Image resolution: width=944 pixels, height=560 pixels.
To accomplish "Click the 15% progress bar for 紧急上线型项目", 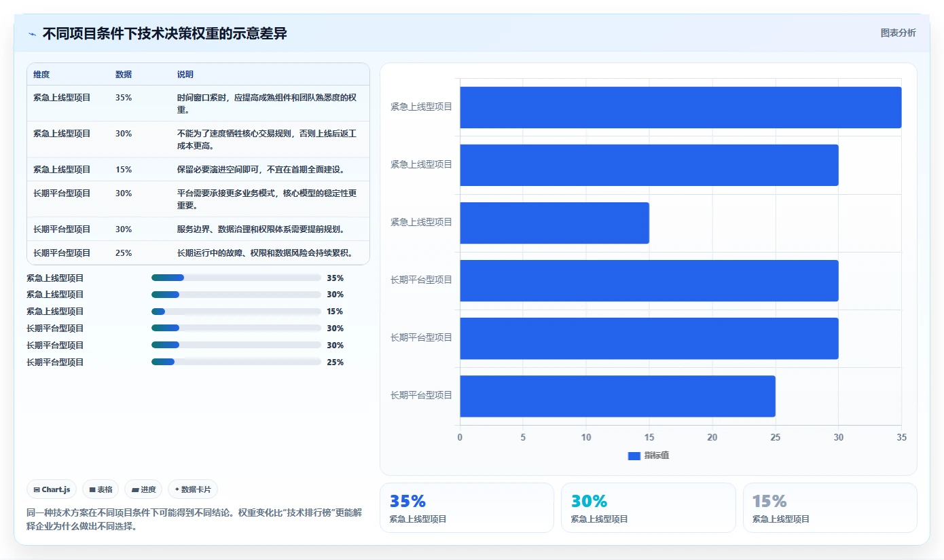I will click(236, 312).
